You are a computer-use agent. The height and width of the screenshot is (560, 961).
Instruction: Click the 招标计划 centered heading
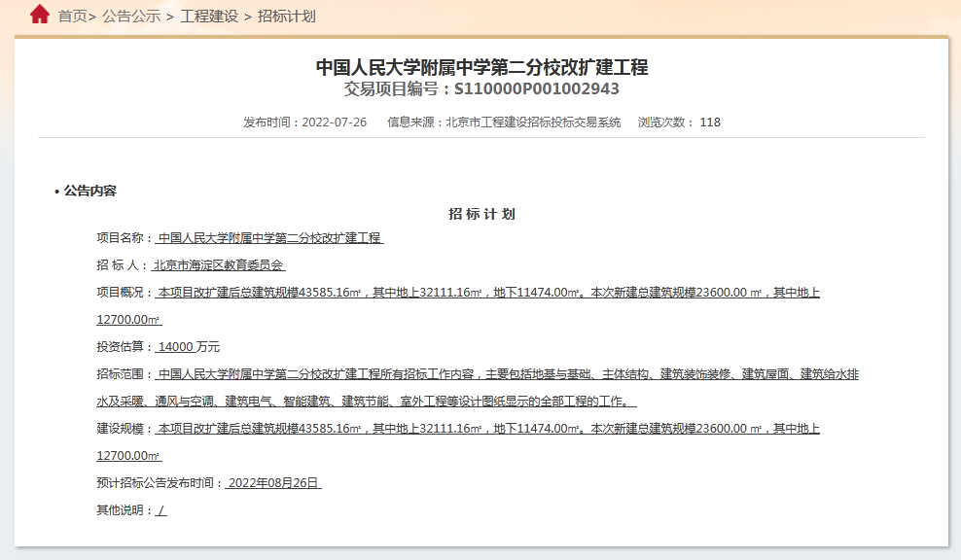point(481,215)
